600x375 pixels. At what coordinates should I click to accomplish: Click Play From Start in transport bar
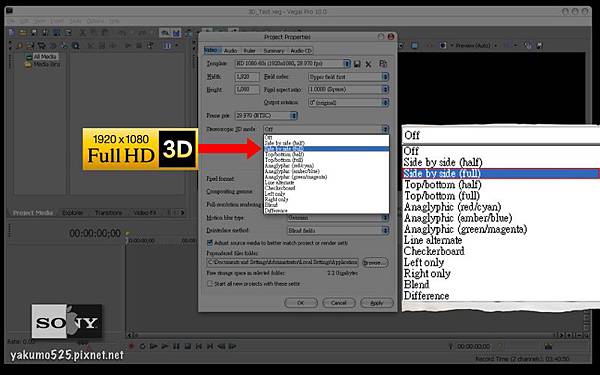(153, 346)
